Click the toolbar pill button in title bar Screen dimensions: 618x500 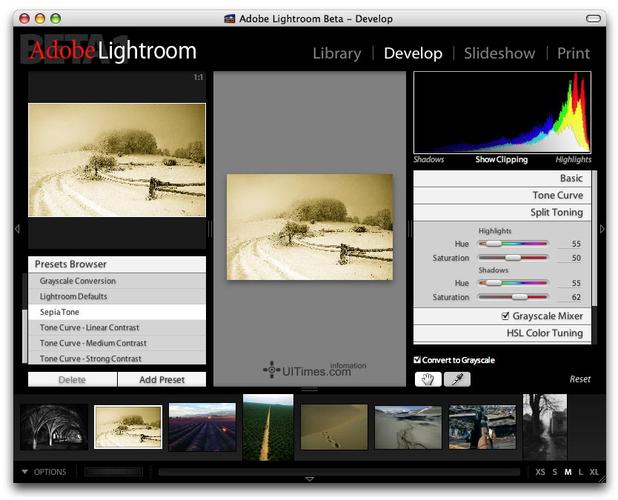593,19
